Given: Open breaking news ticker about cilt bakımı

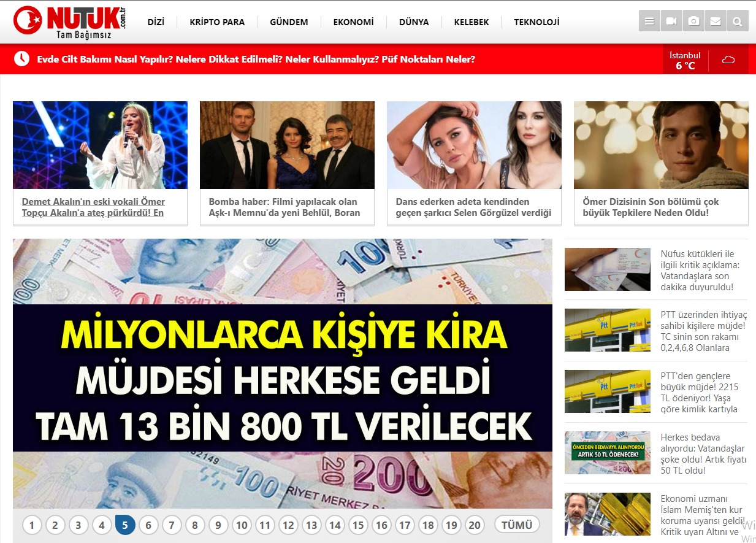Looking at the screenshot, I should pos(256,60).
